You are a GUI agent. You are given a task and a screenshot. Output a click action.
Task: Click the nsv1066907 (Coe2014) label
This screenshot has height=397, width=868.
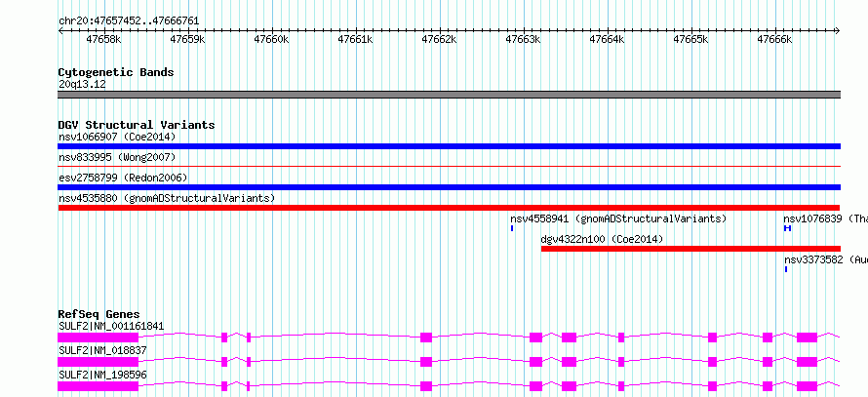pos(117,137)
